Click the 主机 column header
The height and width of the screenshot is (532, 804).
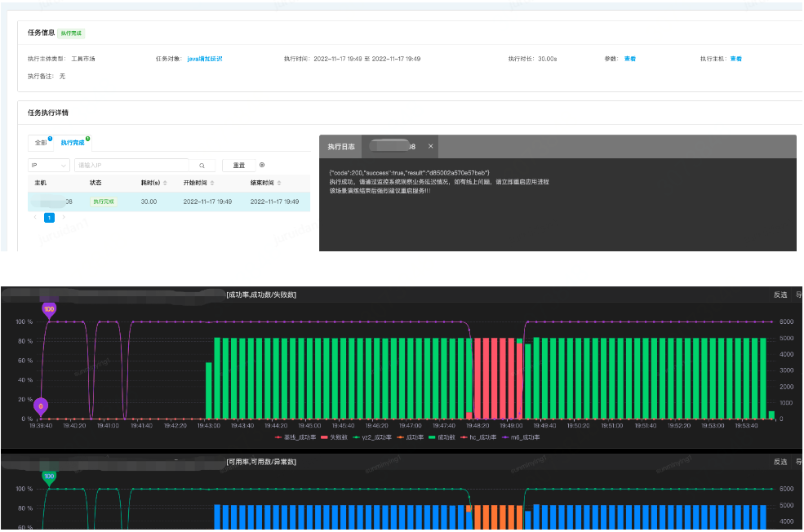coord(41,183)
